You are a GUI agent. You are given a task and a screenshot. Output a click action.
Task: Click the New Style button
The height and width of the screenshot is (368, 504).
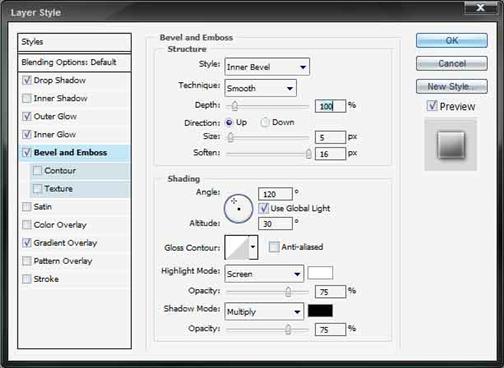click(x=452, y=87)
